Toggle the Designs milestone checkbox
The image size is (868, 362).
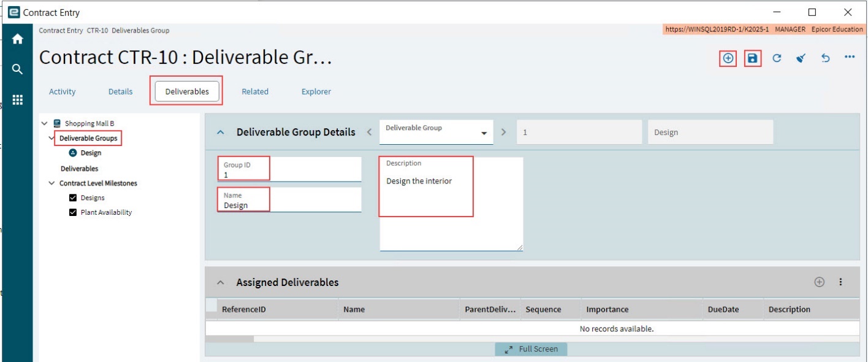point(73,198)
